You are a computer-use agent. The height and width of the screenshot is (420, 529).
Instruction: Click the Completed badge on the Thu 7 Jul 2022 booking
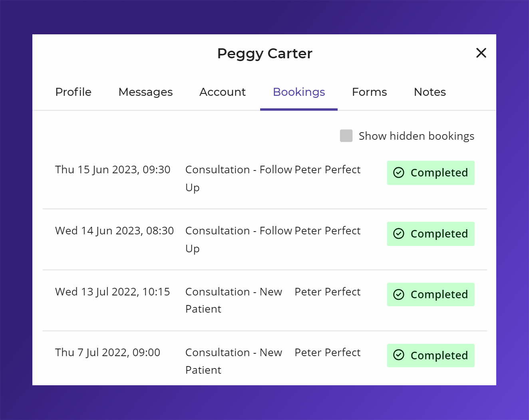point(431,355)
